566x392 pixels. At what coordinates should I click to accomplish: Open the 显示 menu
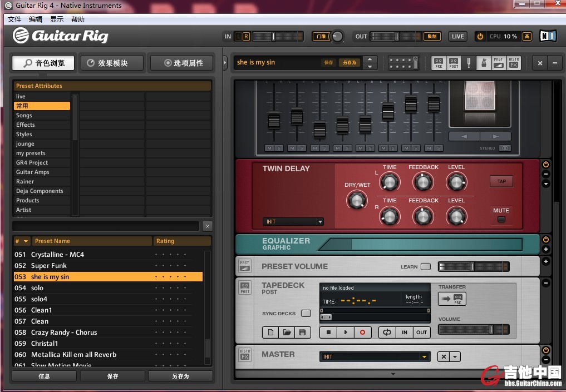(57, 19)
